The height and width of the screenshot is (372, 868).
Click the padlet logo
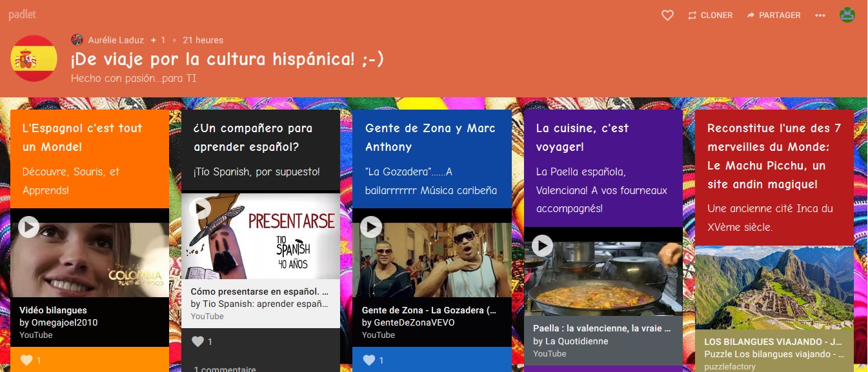pos(22,15)
